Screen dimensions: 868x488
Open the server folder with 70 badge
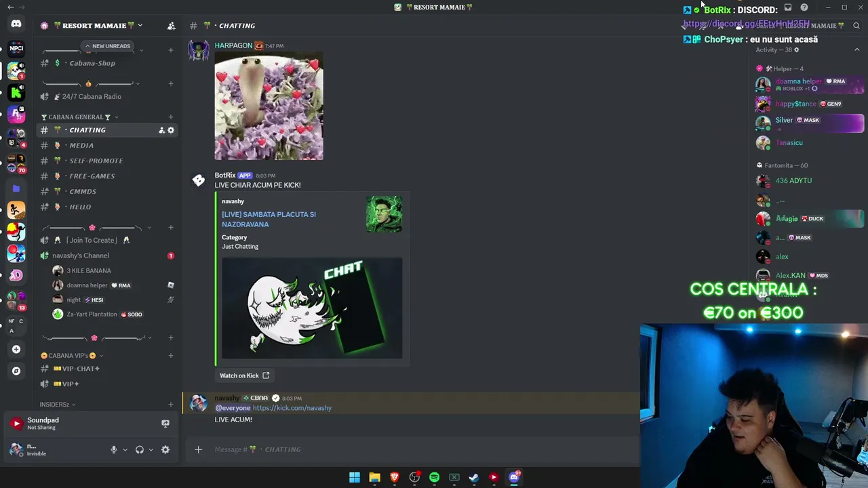[16, 164]
